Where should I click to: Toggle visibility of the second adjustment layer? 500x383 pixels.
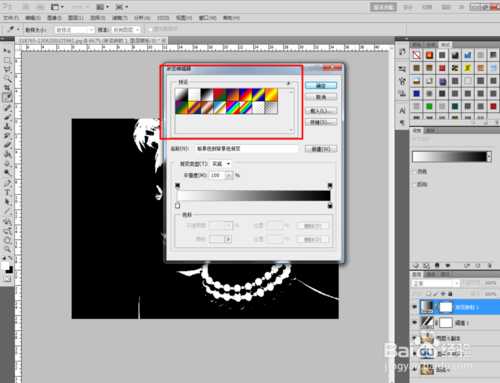[415, 322]
